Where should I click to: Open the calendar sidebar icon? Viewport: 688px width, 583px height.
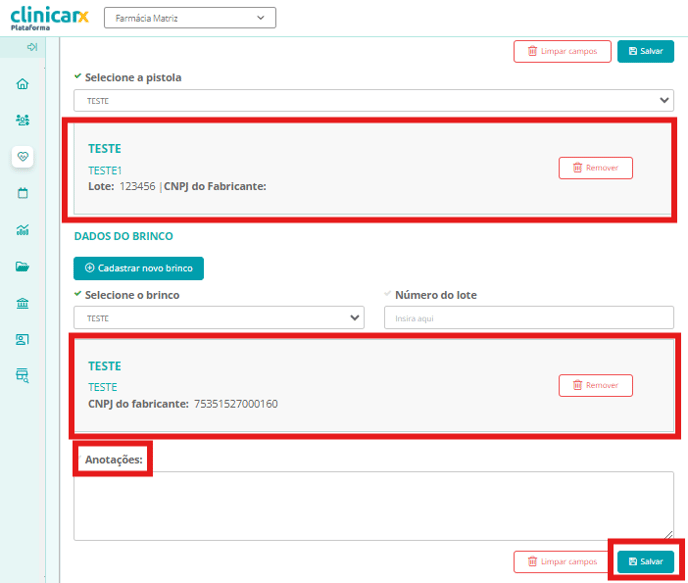(x=23, y=193)
